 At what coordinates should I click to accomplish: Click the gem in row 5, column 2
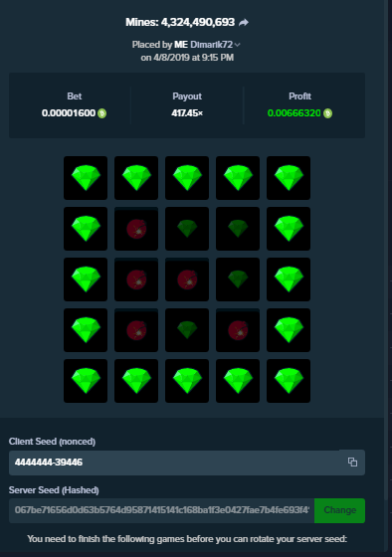coord(136,381)
